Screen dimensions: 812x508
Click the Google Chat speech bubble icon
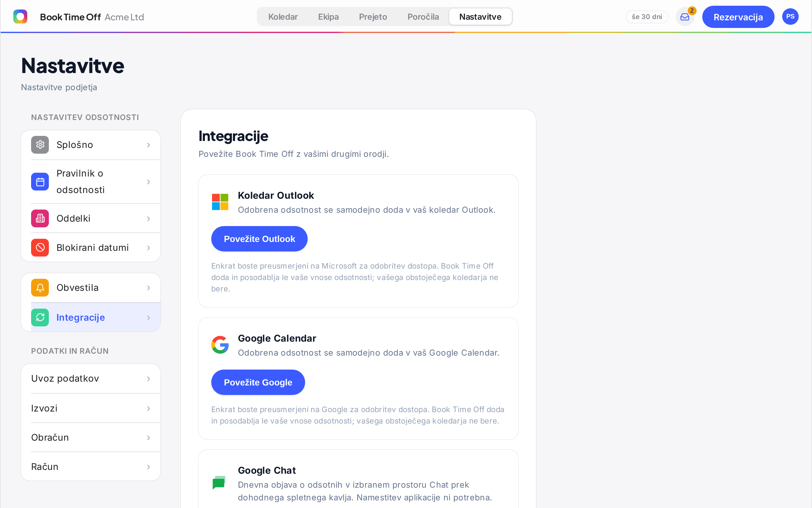(219, 483)
